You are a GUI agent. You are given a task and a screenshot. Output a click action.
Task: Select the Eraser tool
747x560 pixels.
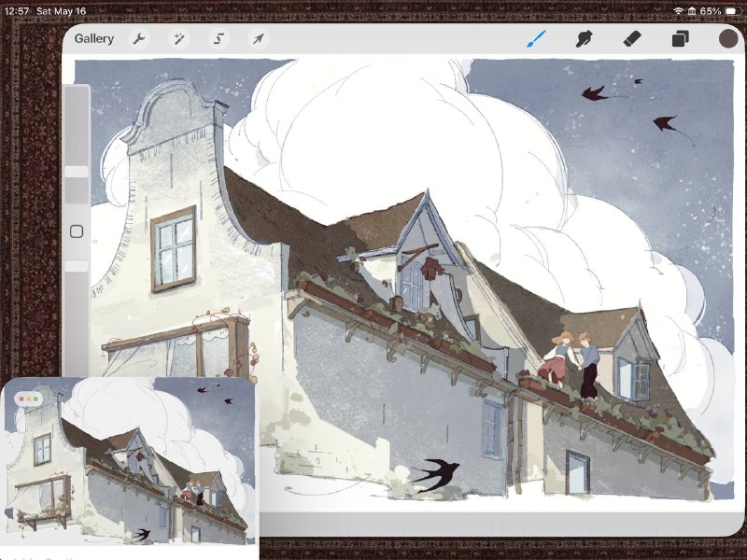(632, 38)
